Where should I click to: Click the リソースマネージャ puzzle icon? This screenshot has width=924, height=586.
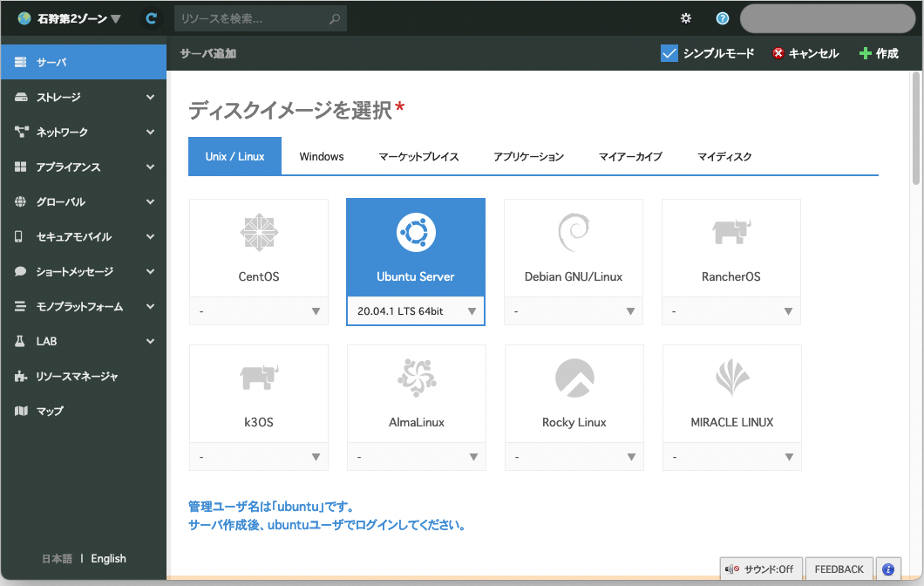click(x=21, y=376)
